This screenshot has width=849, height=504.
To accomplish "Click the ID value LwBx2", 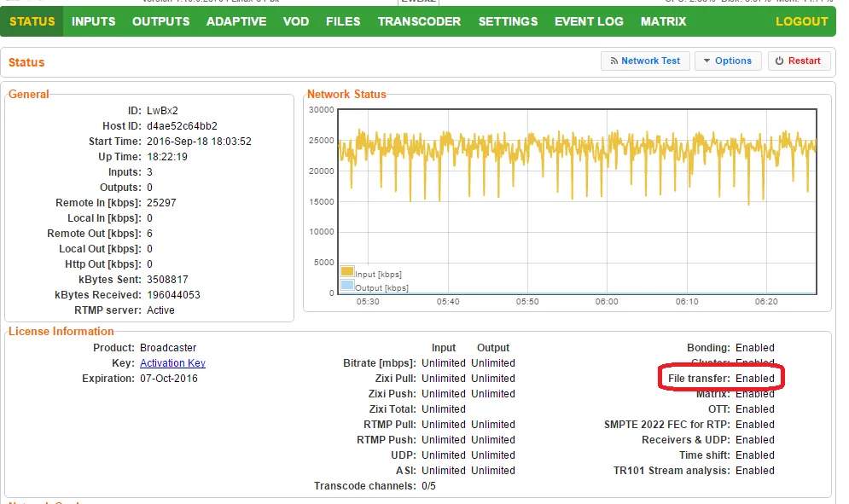I will coord(162,110).
